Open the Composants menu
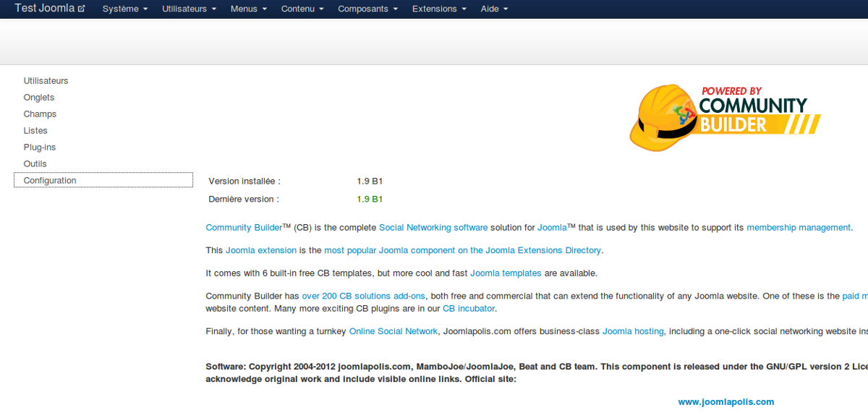 (367, 9)
